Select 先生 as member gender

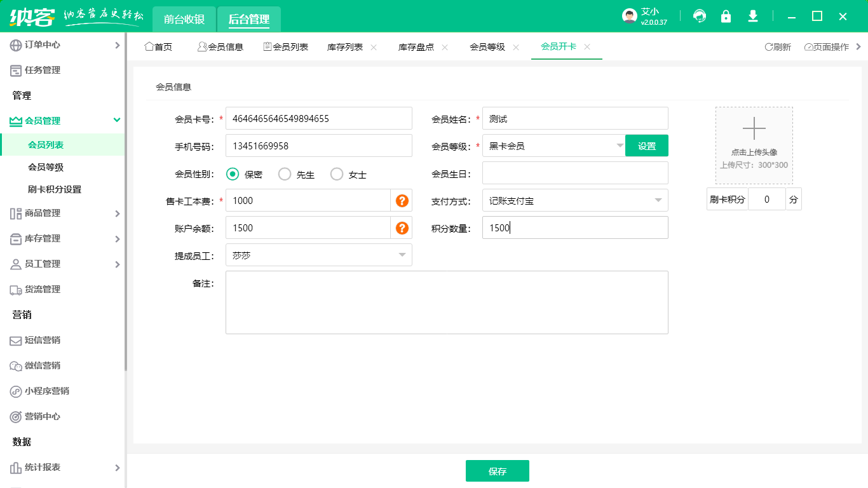[284, 173]
